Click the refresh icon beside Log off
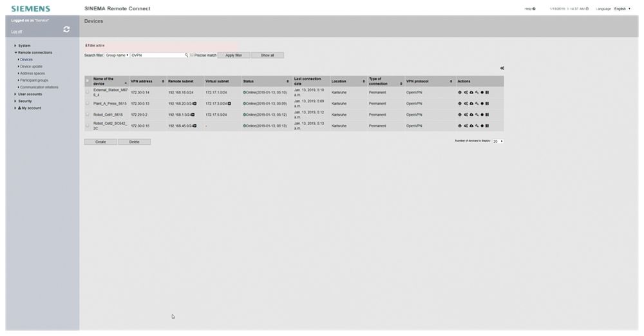Viewport: 644px width, 336px height. [x=67, y=29]
